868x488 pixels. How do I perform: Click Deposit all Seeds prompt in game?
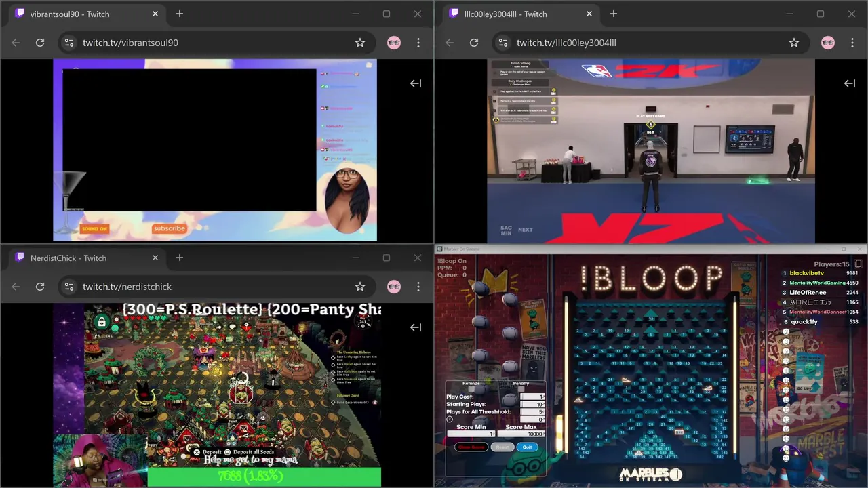point(249,452)
